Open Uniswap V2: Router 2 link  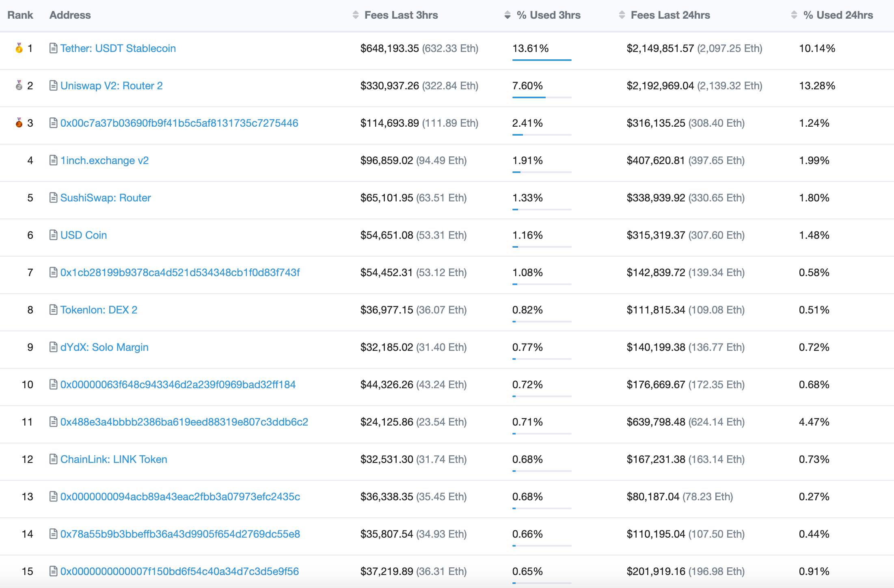(x=112, y=86)
